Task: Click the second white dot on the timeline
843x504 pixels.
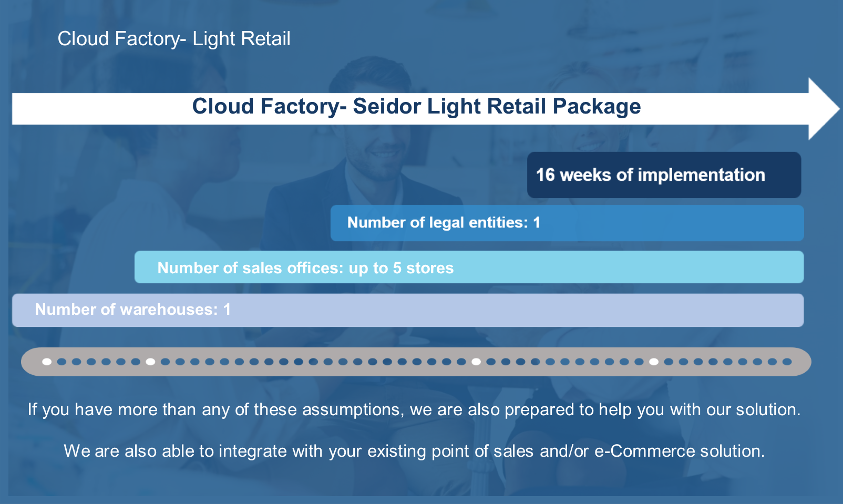Action: [150, 362]
